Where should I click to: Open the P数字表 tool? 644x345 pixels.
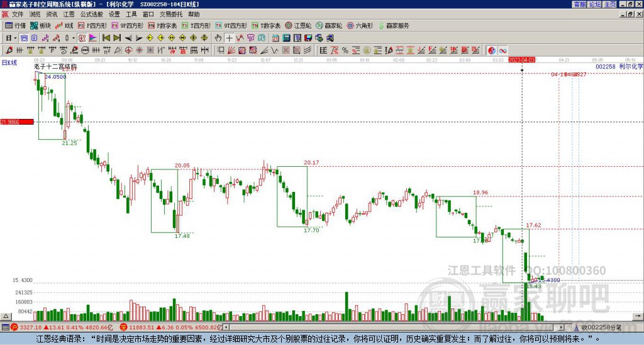(x=162, y=25)
